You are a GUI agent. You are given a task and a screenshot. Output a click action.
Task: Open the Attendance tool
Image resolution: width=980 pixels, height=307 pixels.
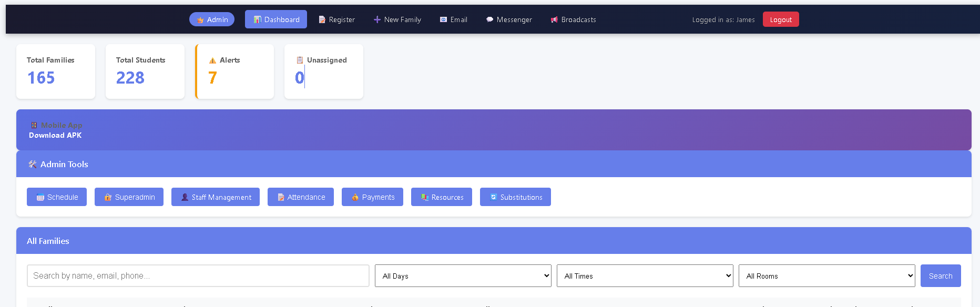click(x=301, y=197)
